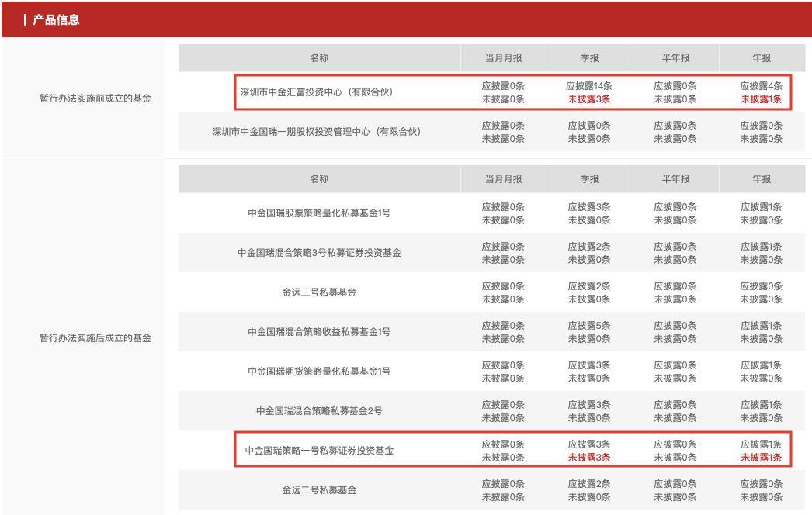The height and width of the screenshot is (515, 812).
Task: Click the 中金国瑞混合策略收益私募基金1号 fund name
Action: coord(319,332)
